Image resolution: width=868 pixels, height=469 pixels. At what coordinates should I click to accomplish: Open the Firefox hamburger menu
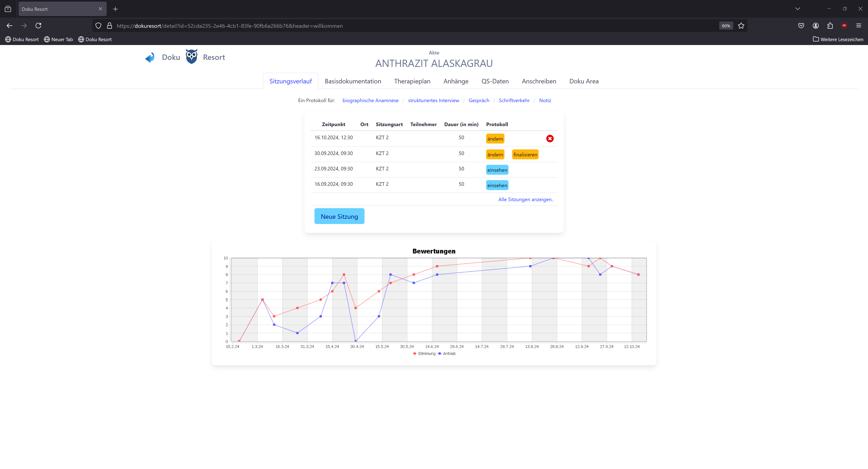tap(859, 26)
